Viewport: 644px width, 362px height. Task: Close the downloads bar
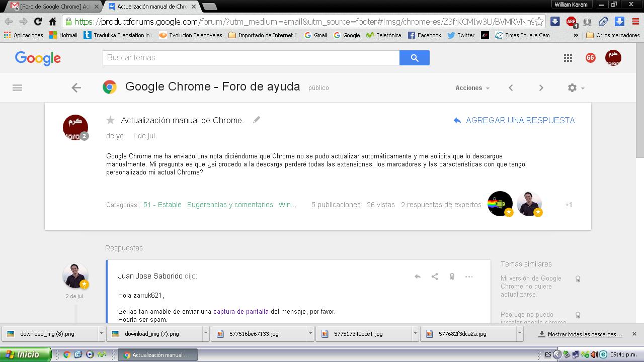point(634,334)
